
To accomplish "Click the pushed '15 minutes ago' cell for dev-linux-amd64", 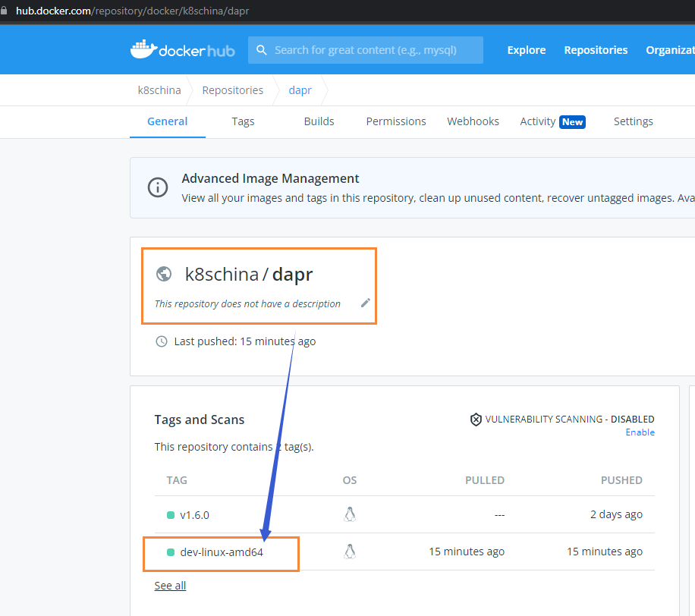I will (604, 552).
